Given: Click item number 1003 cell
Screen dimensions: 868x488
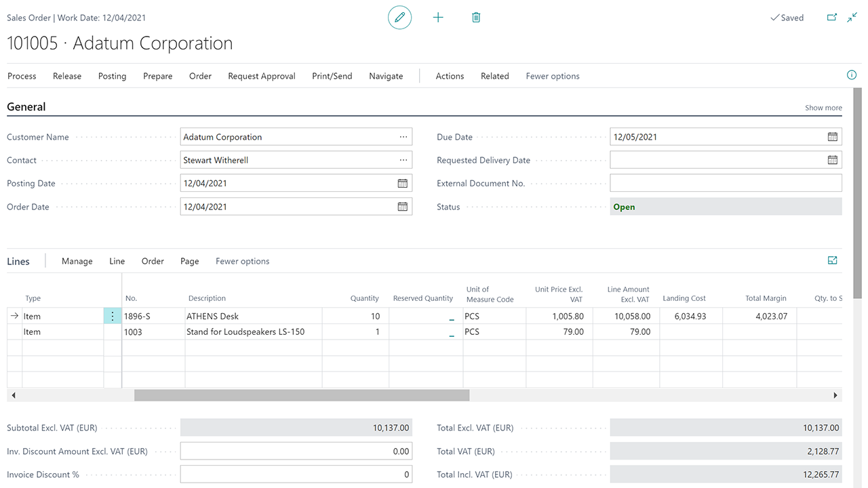Looking at the screenshot, I should tap(153, 331).
